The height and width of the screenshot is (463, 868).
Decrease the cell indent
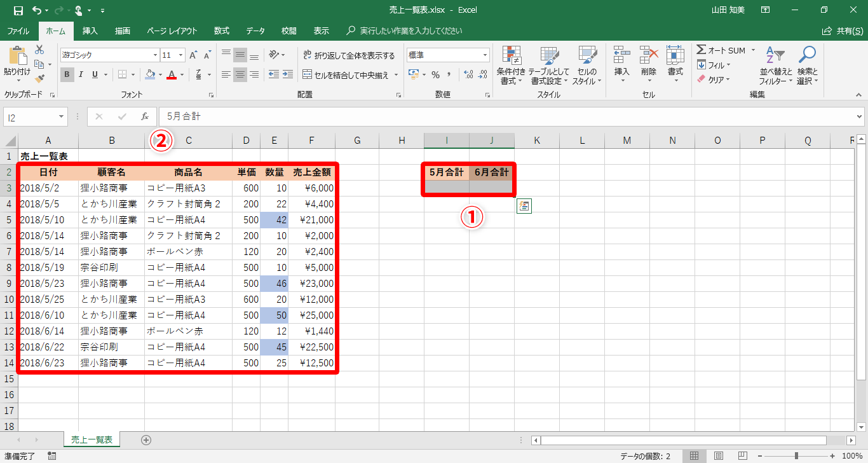pos(274,74)
